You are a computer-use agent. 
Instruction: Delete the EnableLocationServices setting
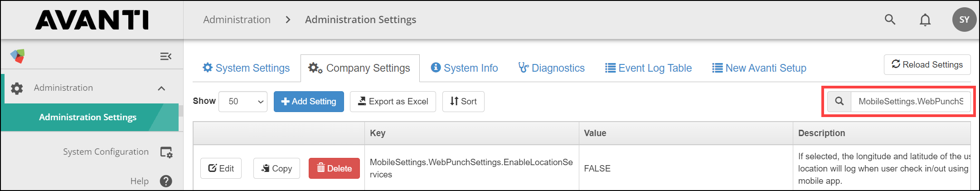334,168
